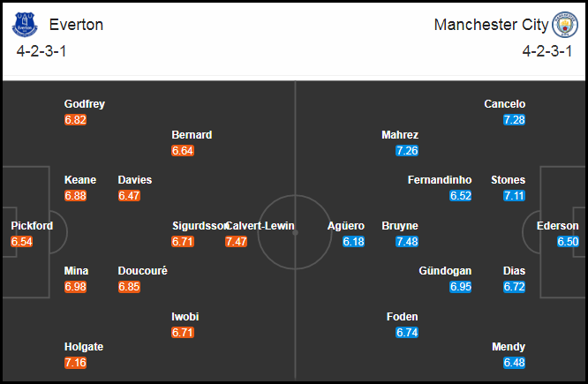Screen dimensions: 588x384
Task: Click Cancelo's 7.28 rating badge
Action: click(514, 120)
